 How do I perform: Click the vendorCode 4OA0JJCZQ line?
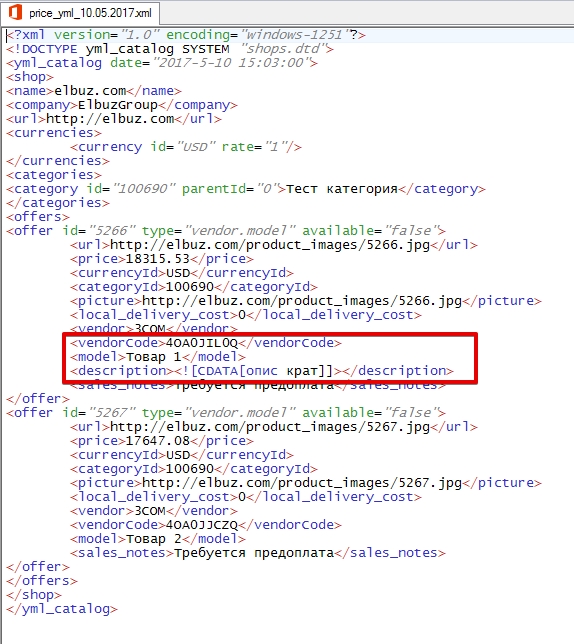click(x=206, y=525)
